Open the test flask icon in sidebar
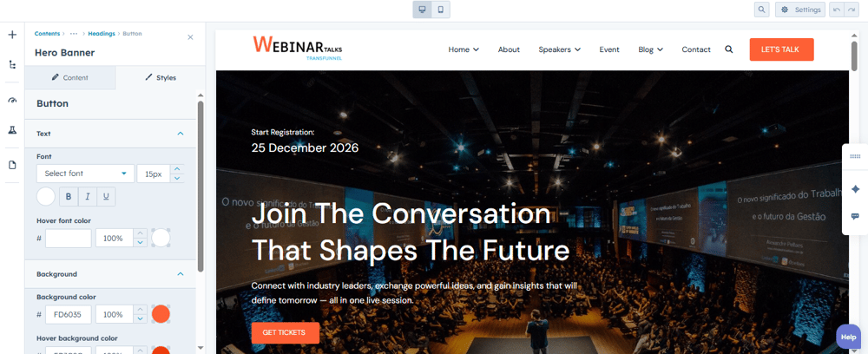868x354 pixels. [x=12, y=130]
